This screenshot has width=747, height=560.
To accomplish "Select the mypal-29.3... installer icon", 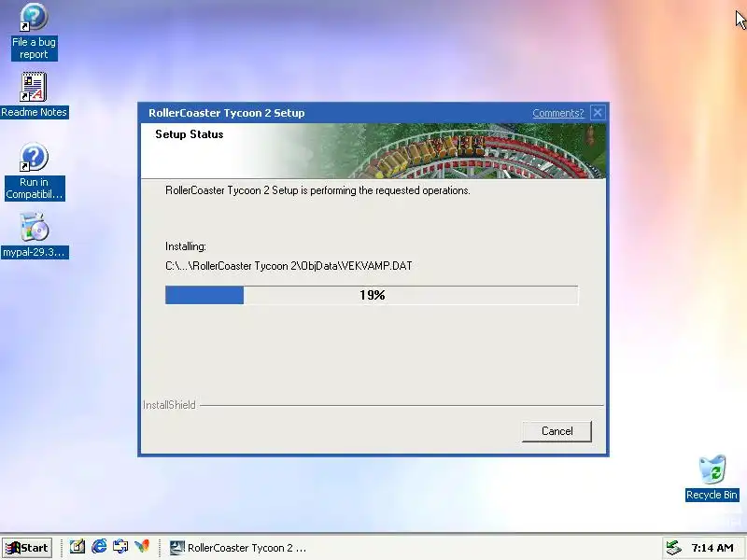I will click(x=34, y=236).
